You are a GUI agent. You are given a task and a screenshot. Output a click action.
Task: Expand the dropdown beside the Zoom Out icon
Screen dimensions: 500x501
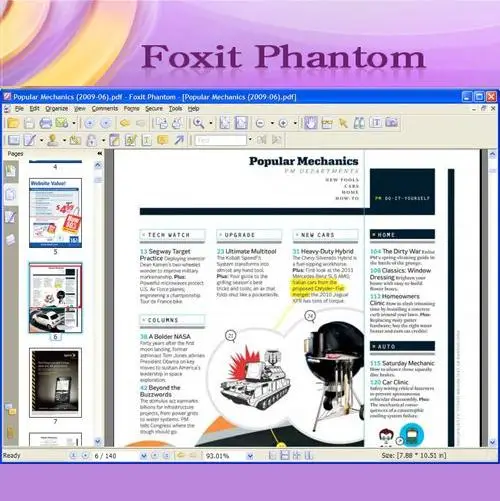point(272,124)
